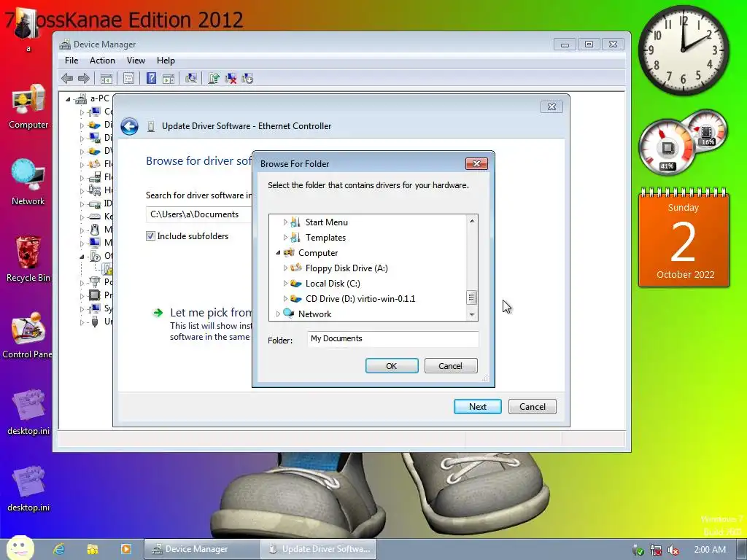Click Scan for hardware changes toolbar icon
This screenshot has height=560, width=747.
tap(191, 78)
